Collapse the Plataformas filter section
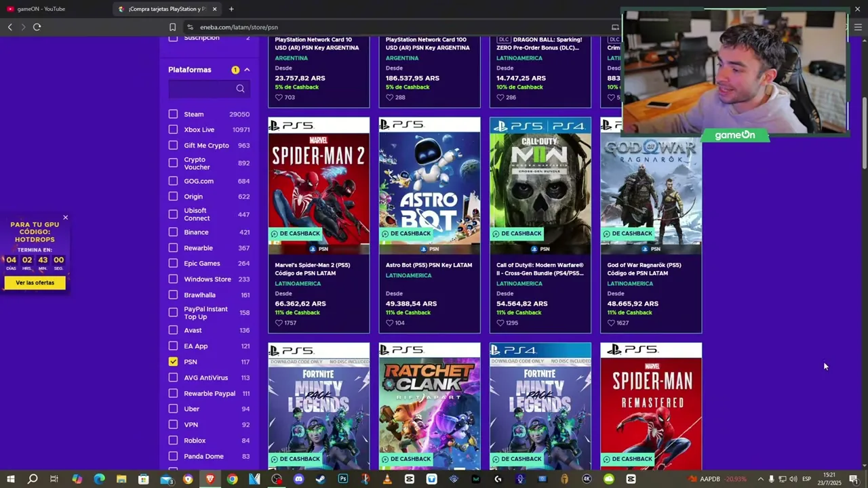Viewport: 868px width, 488px height. [247, 70]
